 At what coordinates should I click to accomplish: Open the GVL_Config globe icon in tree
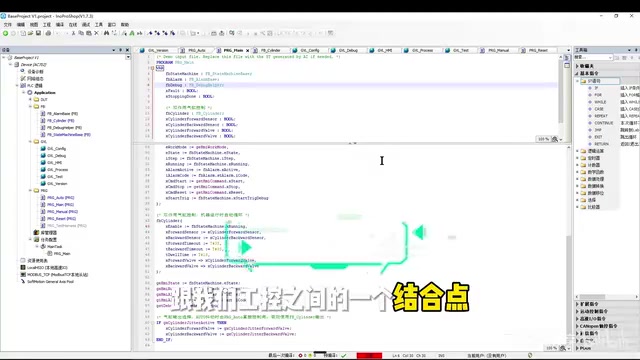click(x=43, y=149)
